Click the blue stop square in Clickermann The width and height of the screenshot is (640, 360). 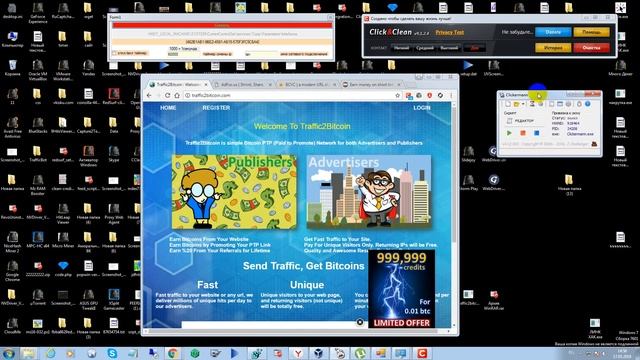[x=537, y=133]
